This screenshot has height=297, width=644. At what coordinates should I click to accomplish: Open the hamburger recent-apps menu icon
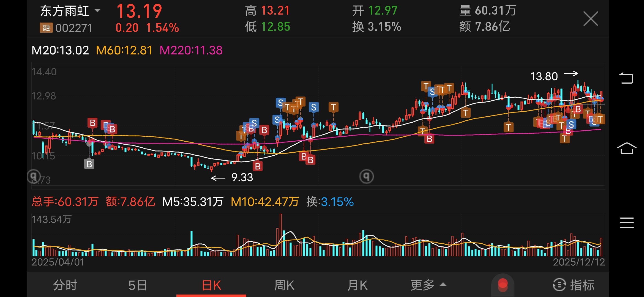[x=627, y=222]
